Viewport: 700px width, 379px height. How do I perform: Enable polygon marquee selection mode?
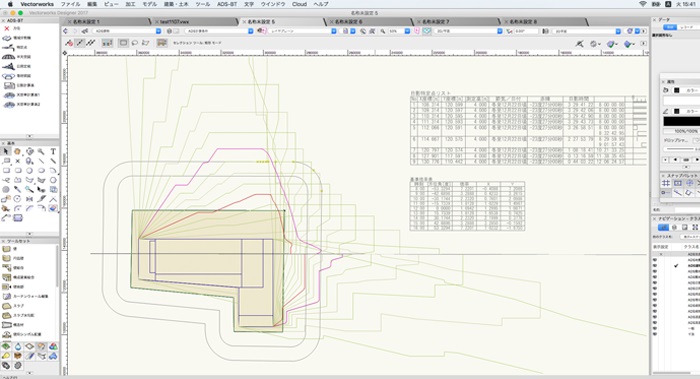pos(146,43)
